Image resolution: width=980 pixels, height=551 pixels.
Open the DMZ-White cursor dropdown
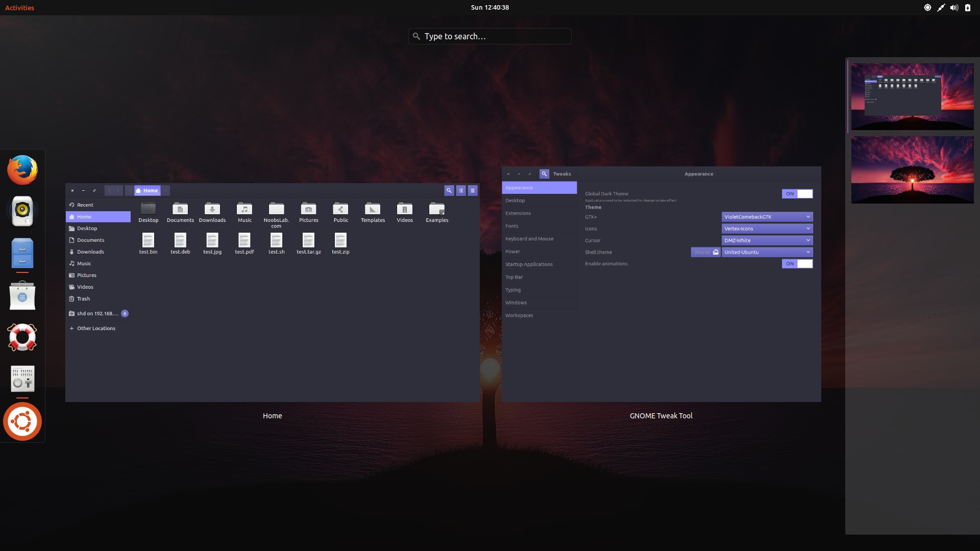(766, 240)
